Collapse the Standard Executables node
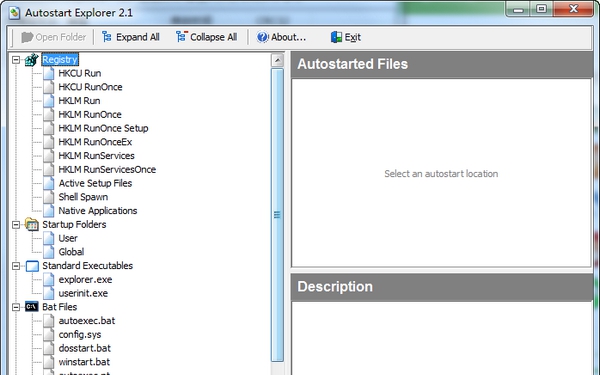This screenshot has height=375, width=600. tap(16, 266)
